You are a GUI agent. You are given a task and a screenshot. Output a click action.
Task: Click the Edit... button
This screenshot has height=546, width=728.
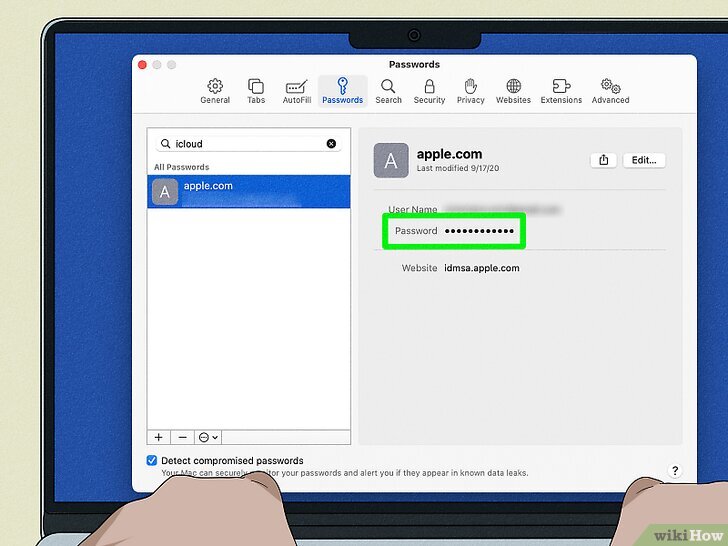coord(644,160)
